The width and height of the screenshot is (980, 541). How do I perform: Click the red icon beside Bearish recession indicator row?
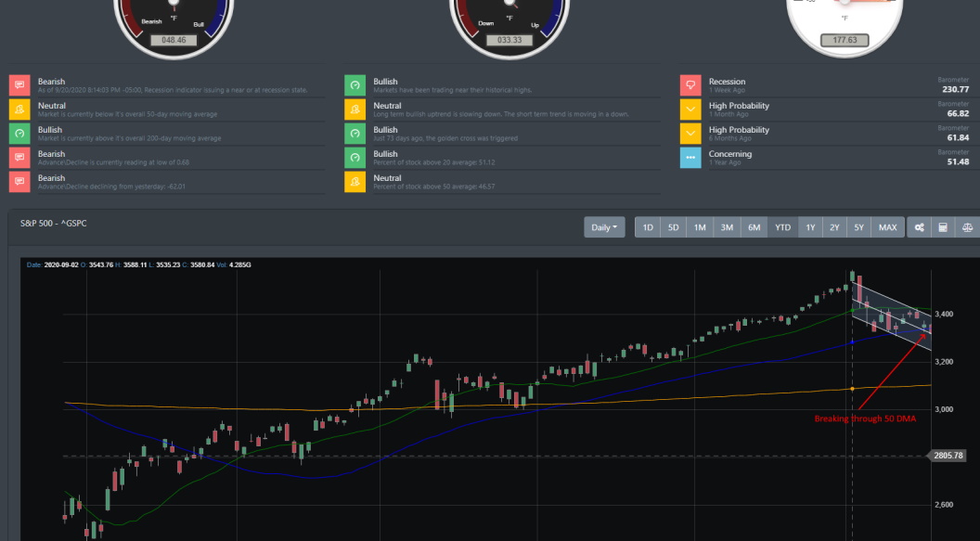click(x=19, y=85)
